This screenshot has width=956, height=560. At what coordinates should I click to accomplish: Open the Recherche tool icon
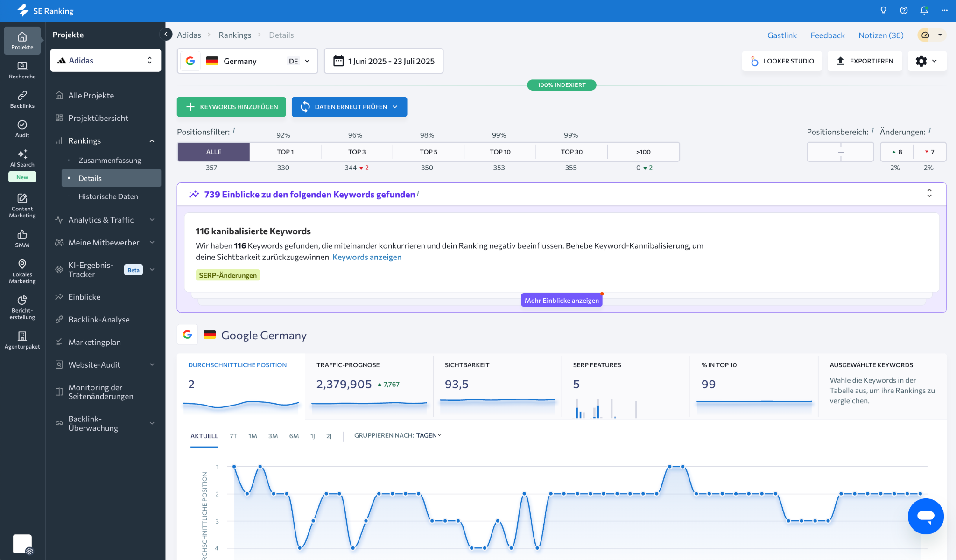22,70
